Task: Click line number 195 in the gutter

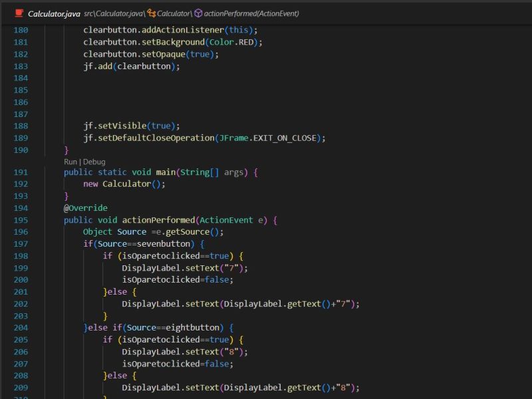Action: point(21,219)
